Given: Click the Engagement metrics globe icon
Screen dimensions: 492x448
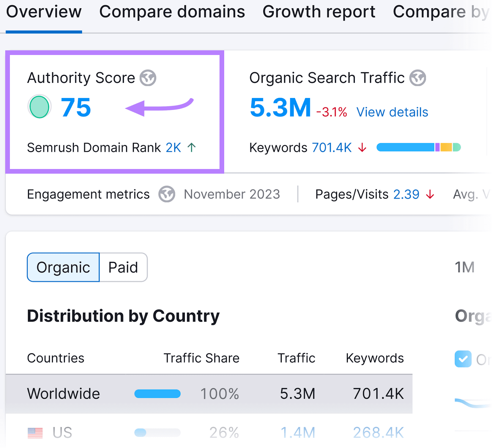Looking at the screenshot, I should point(166,194).
